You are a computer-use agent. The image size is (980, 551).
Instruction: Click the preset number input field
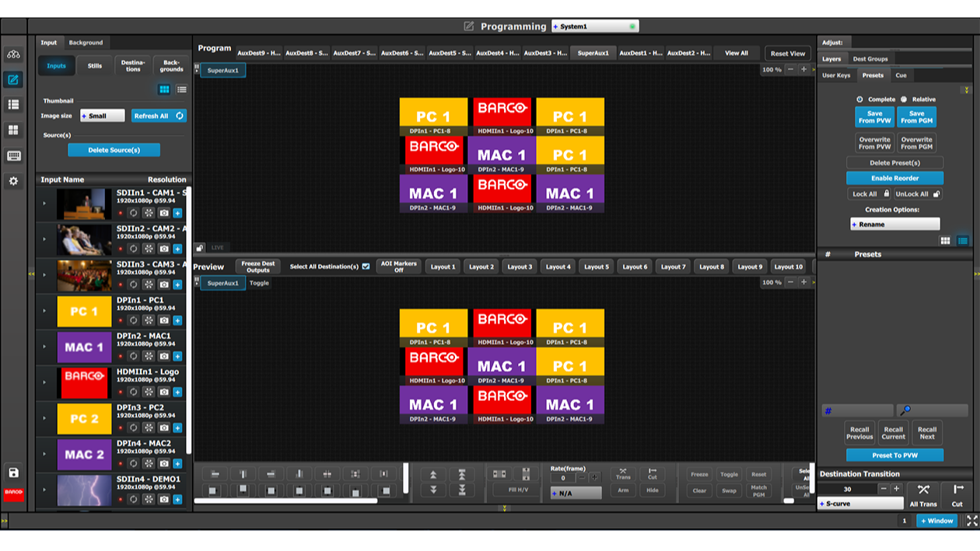[857, 410]
